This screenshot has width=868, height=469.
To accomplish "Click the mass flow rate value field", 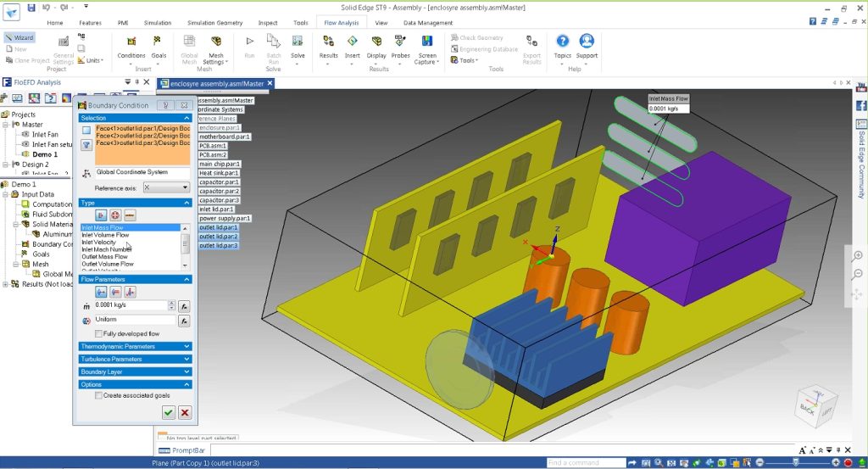I will 129,305.
